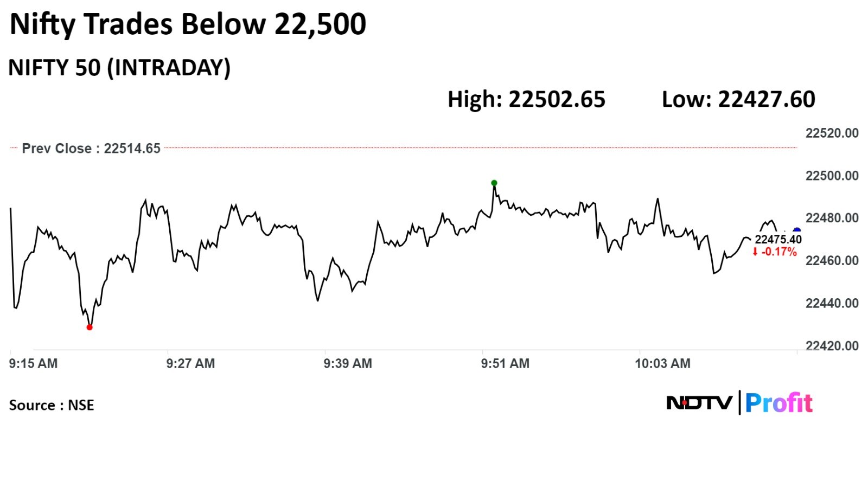The height and width of the screenshot is (488, 868).
Task: Click the blue current price dot
Action: pos(796,232)
